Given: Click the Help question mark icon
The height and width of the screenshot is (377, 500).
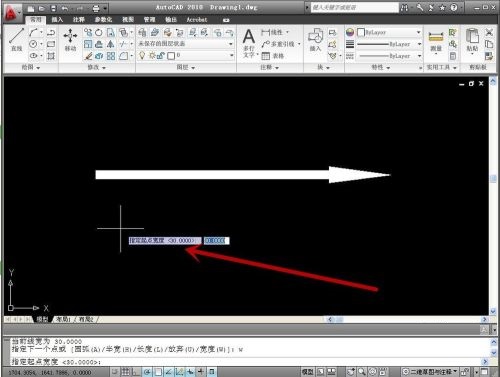Looking at the screenshot, I should pos(454,7).
